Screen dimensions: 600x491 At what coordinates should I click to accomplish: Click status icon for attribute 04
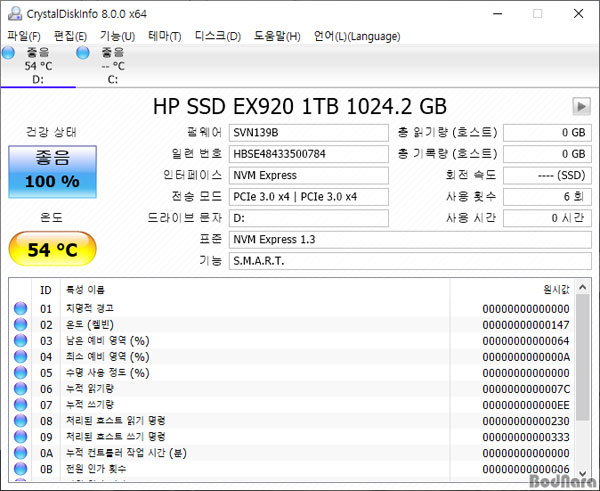point(21,357)
